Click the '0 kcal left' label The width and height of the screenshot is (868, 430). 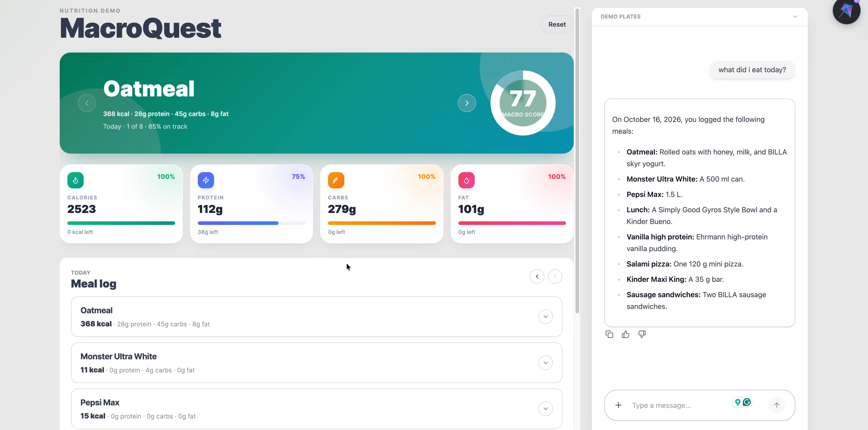tap(80, 232)
